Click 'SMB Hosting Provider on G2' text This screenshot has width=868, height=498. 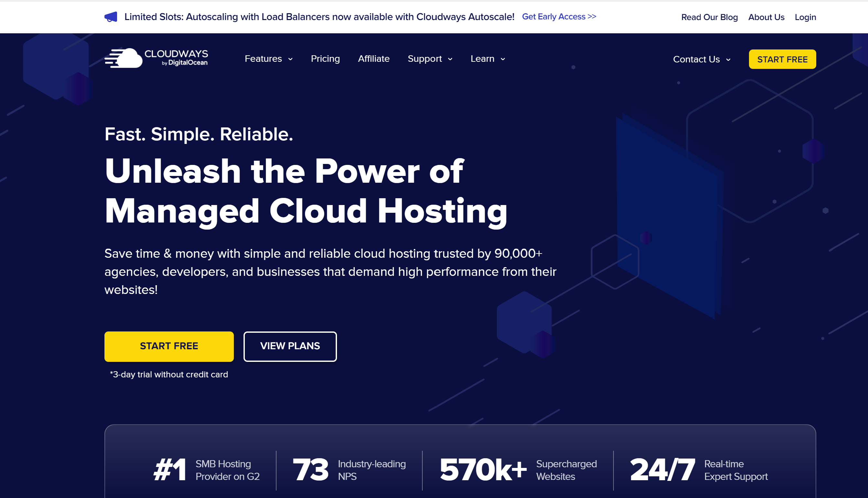227,470
